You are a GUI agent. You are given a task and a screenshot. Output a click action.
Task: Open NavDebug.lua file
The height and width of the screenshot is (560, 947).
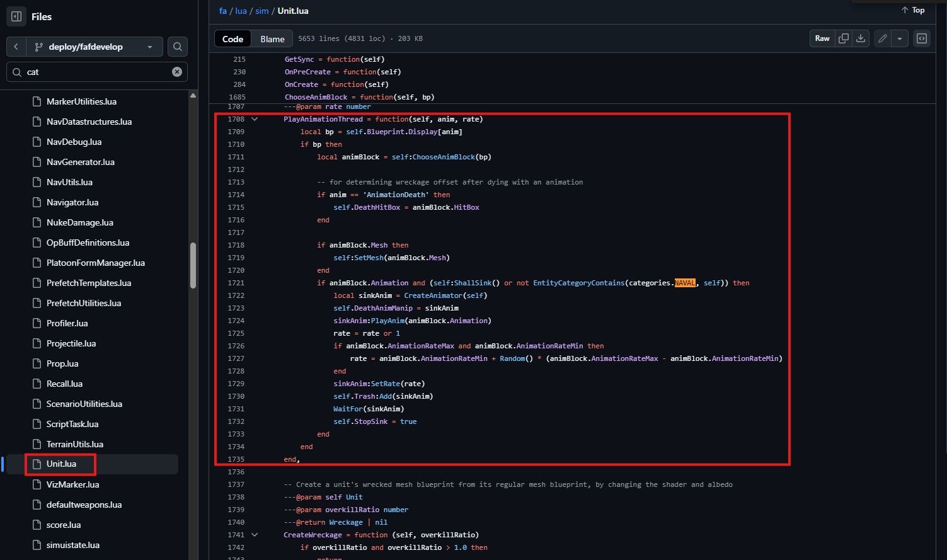(74, 142)
